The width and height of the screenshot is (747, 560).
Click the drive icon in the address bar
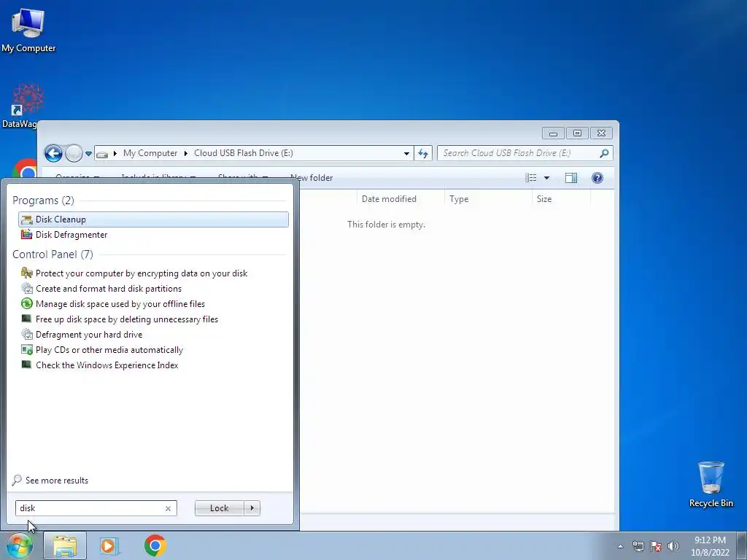pos(102,154)
